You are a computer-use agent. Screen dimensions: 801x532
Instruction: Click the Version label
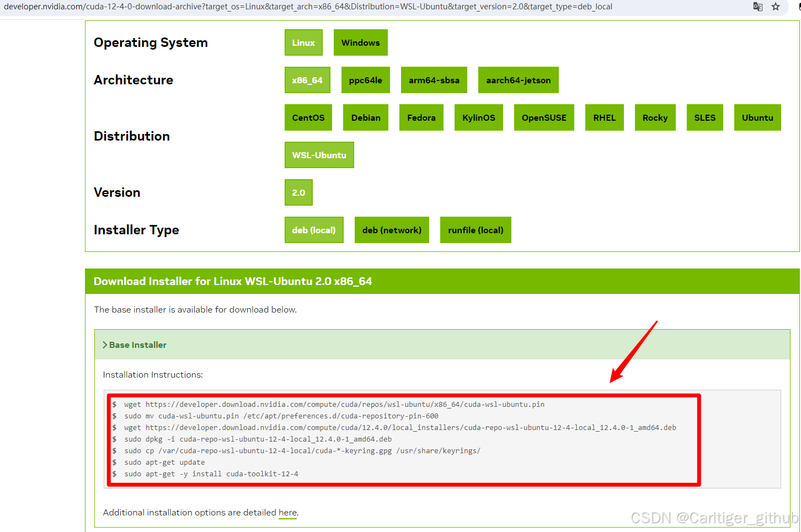click(117, 192)
